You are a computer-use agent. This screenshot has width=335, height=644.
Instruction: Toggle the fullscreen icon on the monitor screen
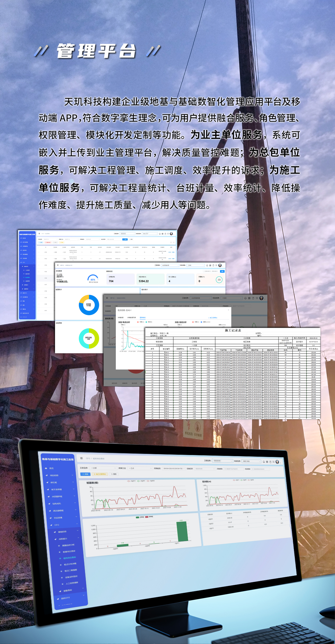tap(274, 462)
